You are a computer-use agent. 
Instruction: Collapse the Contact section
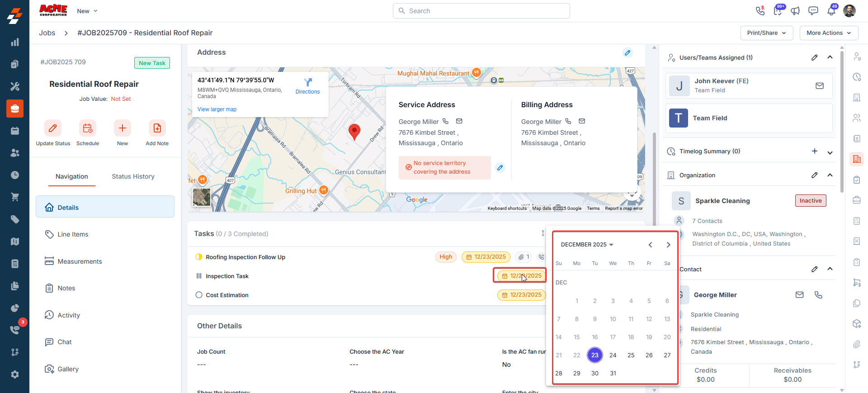(x=830, y=269)
